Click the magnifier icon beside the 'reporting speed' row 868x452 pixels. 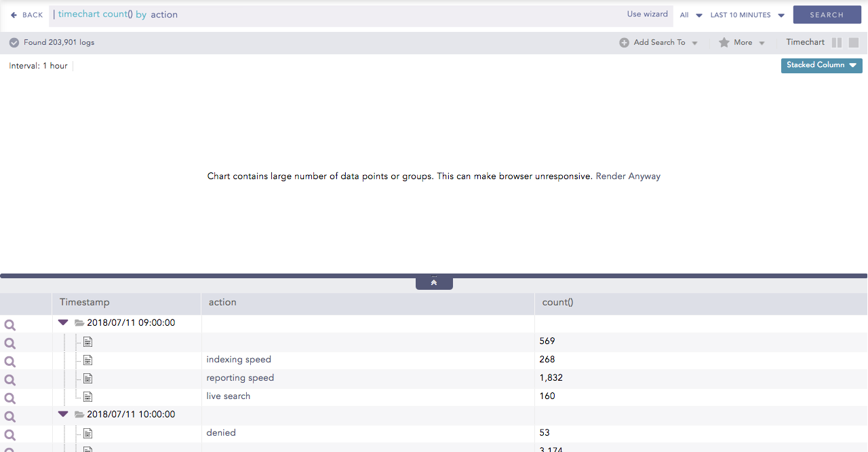(x=10, y=380)
